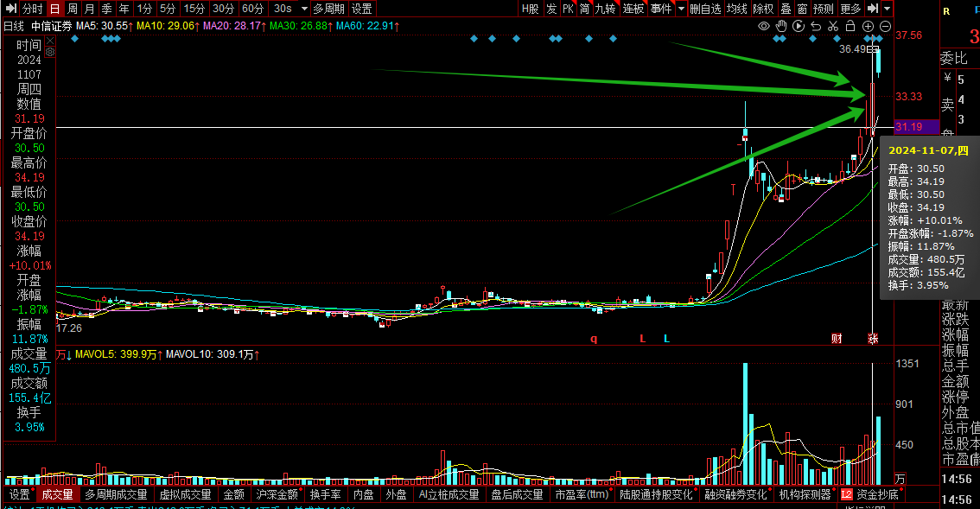Select the scissors cut tool
Screen dimensions: 980x509
tap(833, 26)
